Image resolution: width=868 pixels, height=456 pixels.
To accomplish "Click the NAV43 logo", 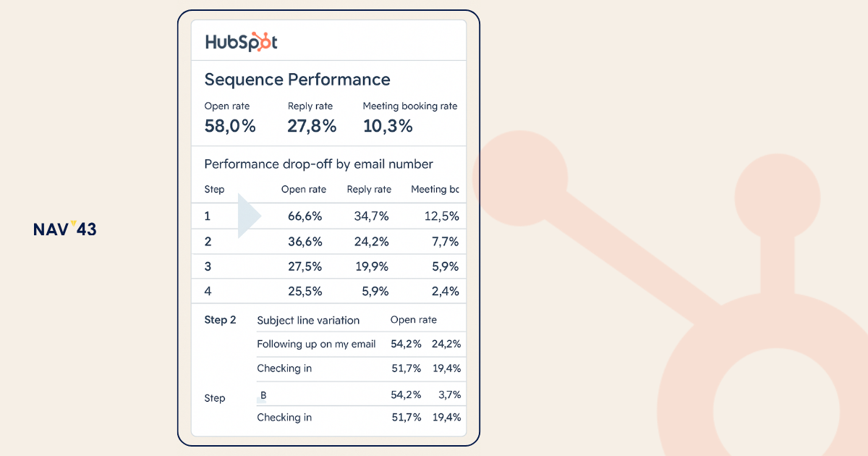I will point(64,229).
